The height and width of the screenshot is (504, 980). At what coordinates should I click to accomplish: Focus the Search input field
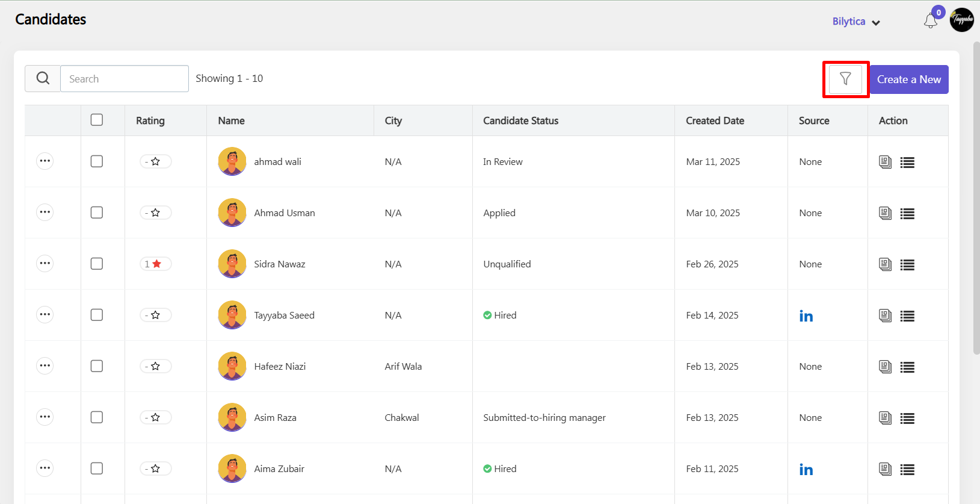125,78
